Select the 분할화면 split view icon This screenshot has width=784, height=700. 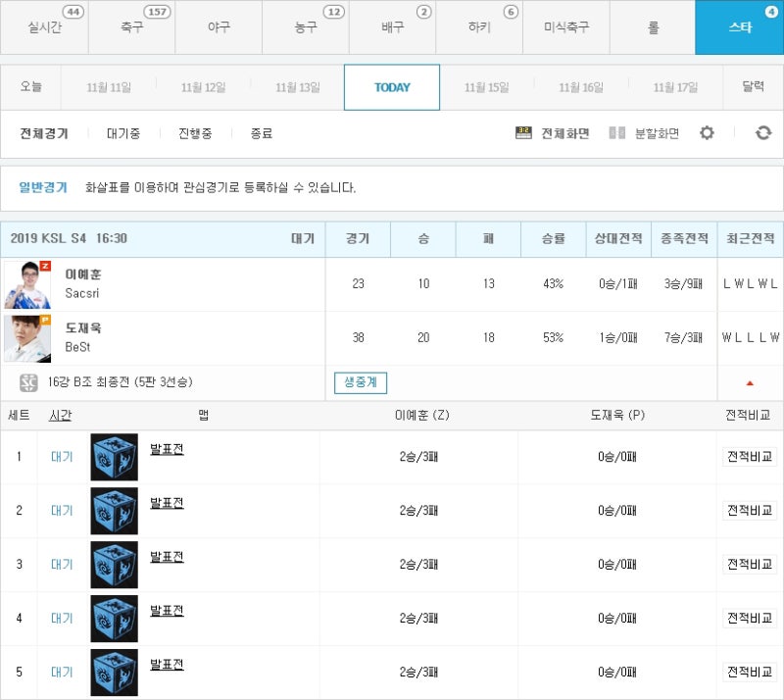[617, 133]
